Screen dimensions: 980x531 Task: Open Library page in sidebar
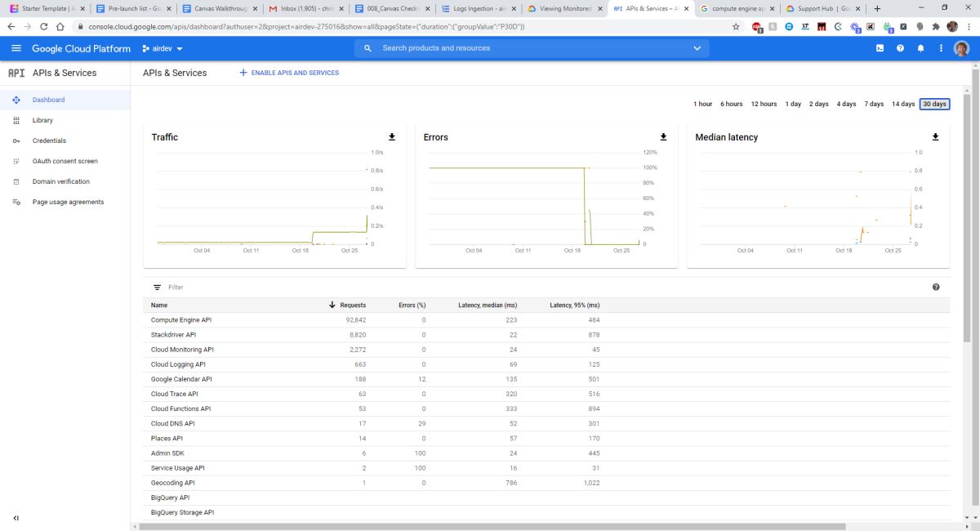(42, 120)
